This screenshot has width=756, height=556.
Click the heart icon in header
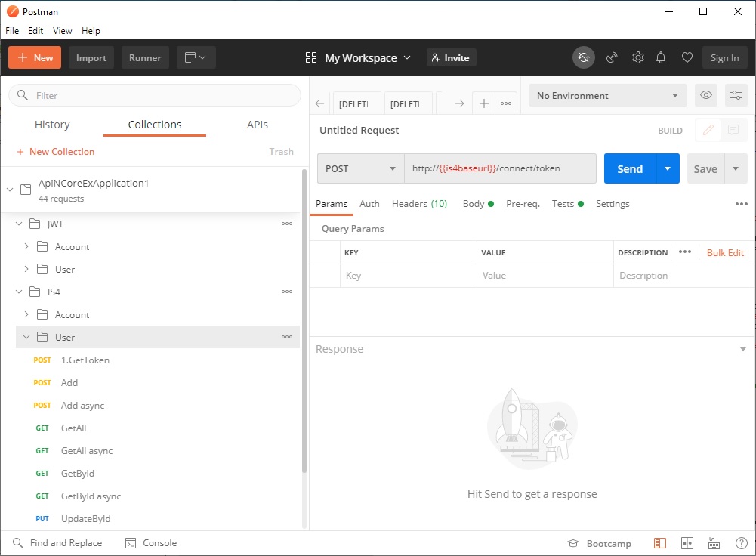pos(687,58)
